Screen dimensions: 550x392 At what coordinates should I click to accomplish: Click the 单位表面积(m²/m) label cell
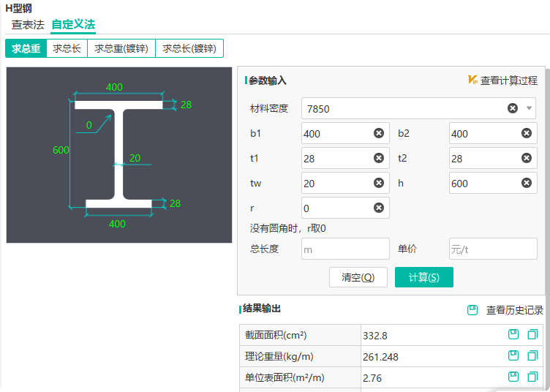click(x=301, y=377)
